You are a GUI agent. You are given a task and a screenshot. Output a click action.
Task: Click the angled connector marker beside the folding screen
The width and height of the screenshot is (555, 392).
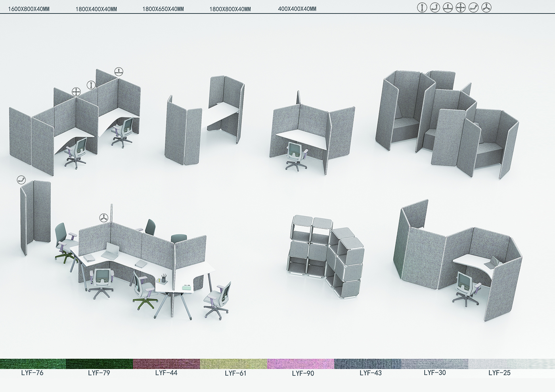click(x=21, y=180)
